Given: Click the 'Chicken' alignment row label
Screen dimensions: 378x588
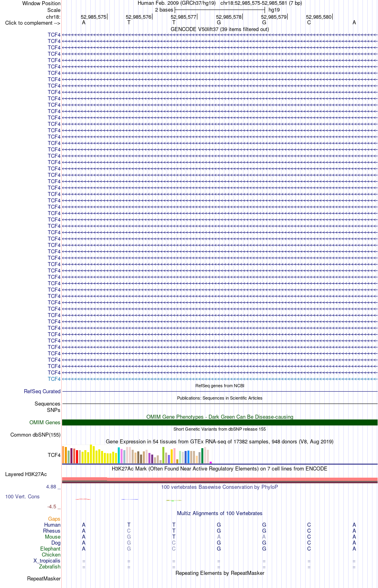Looking at the screenshot, I should tap(51, 555).
